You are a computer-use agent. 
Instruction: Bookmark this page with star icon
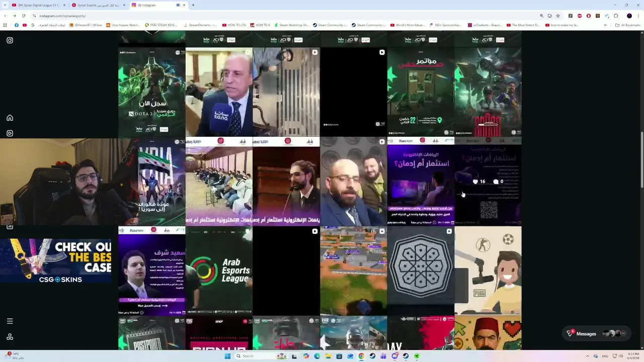click(x=558, y=16)
